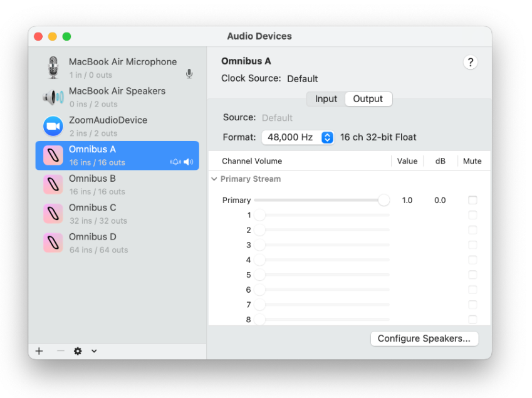
Task: Minimize the Audio Devices window with yellow button
Action: (53, 36)
